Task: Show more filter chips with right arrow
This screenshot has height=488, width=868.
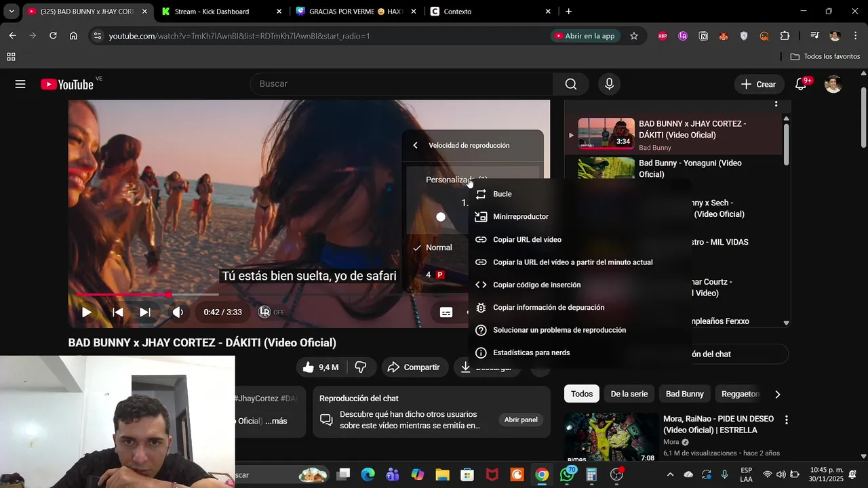Action: pos(778,394)
